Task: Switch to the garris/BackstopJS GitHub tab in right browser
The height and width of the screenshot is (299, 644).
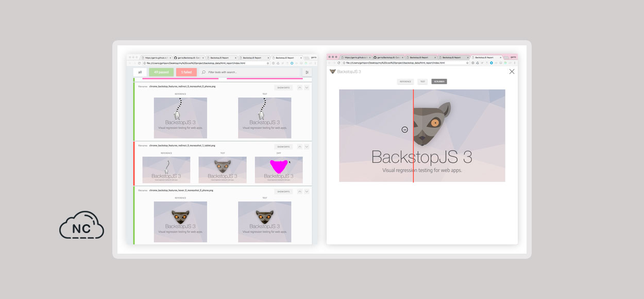Action: click(x=388, y=57)
